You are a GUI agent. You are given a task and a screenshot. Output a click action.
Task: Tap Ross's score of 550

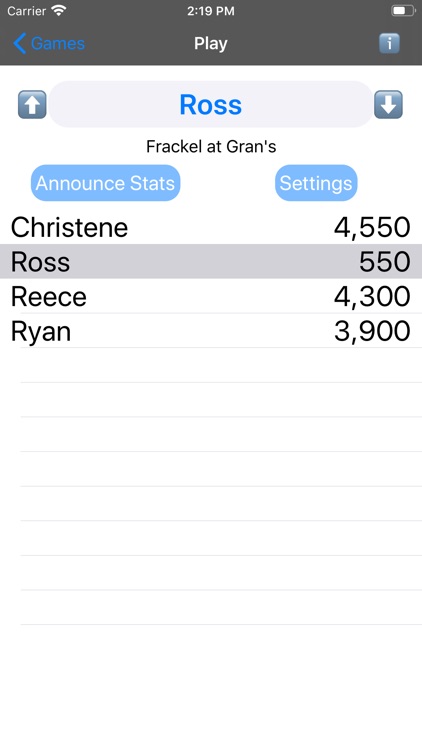[x=385, y=262]
